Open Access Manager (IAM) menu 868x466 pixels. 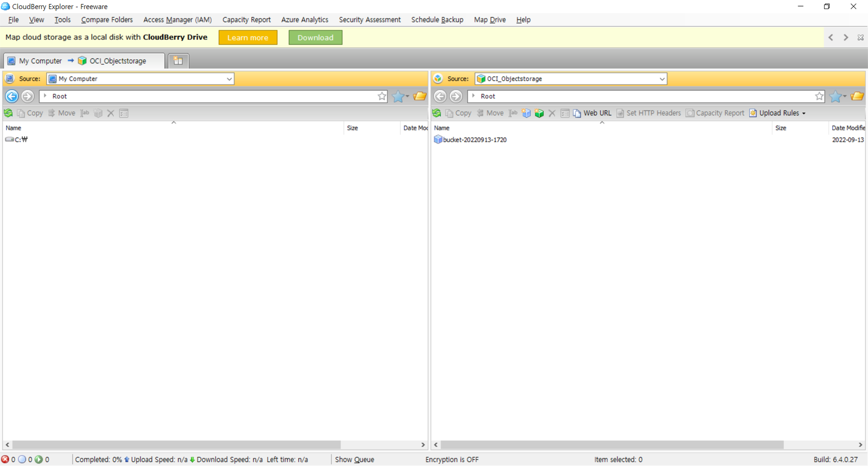[x=178, y=20]
